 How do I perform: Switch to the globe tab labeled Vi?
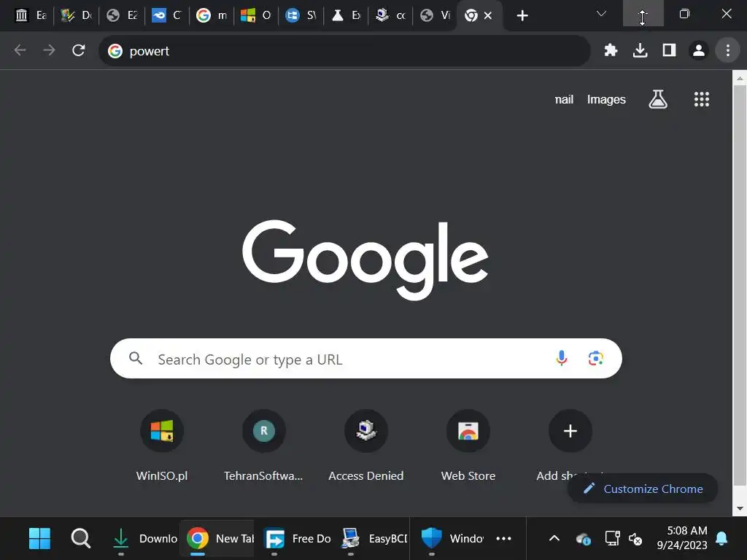[x=435, y=16]
